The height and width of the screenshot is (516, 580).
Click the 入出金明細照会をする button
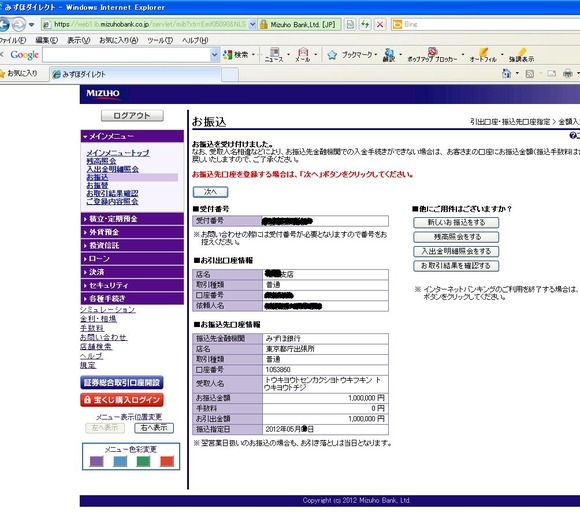(x=456, y=252)
